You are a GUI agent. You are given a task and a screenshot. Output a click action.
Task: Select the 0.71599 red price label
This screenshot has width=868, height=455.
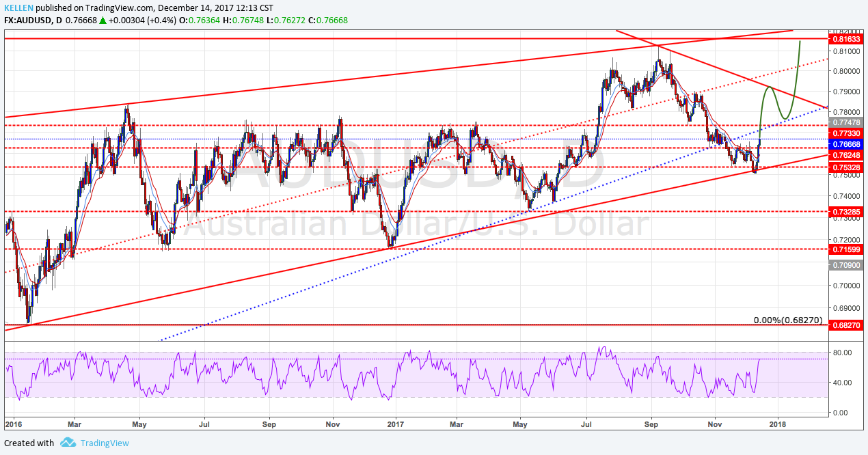847,249
